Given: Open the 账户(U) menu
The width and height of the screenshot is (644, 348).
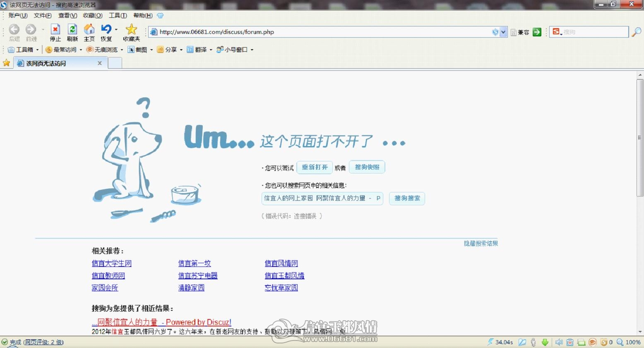Looking at the screenshot, I should coord(18,16).
